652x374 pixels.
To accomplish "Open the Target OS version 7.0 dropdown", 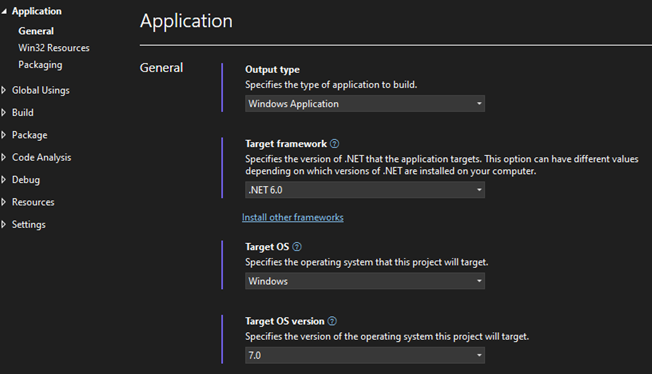I will (x=365, y=355).
